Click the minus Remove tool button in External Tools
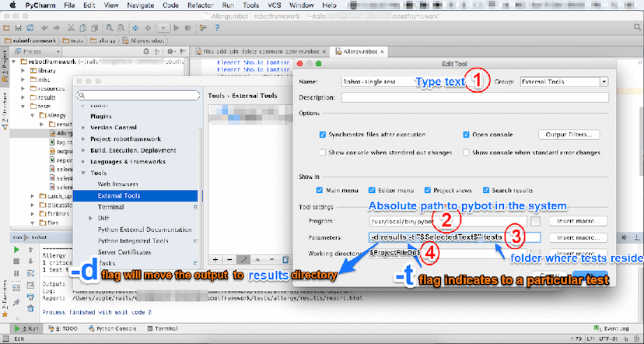This screenshot has height=344, width=644. pyautogui.click(x=229, y=260)
